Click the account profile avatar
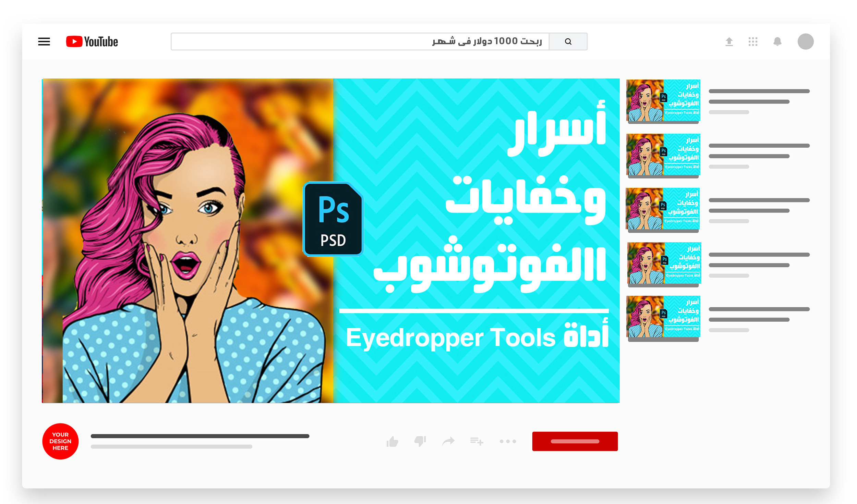857x504 pixels. pos(806,41)
